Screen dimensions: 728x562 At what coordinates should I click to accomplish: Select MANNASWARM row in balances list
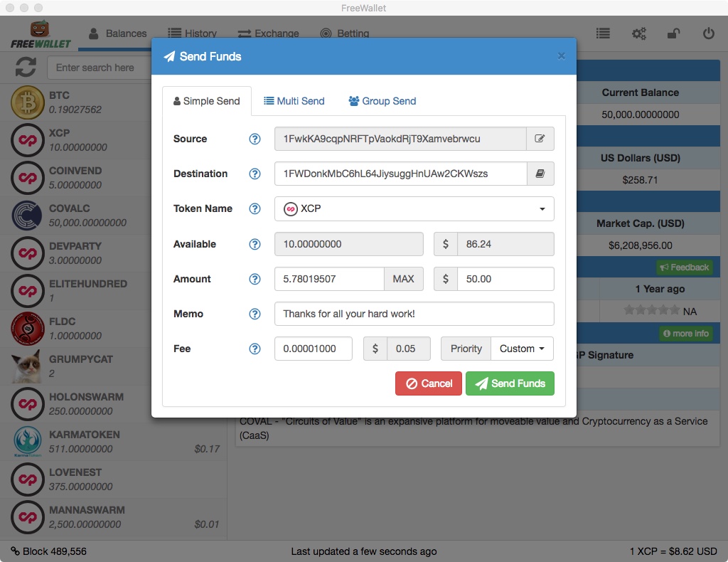[114, 517]
